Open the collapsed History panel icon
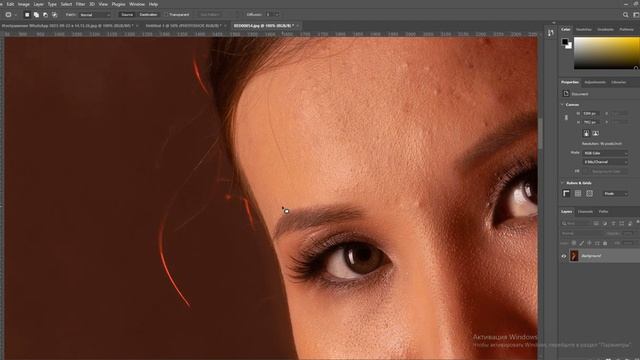 coord(551,33)
